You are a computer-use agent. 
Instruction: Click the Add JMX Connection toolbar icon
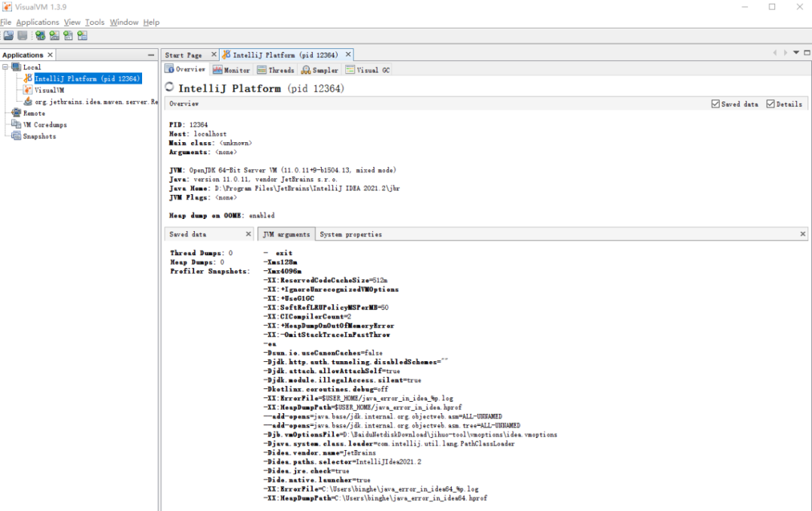[x=54, y=35]
